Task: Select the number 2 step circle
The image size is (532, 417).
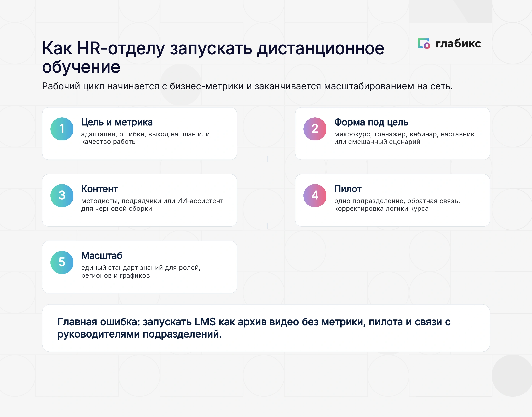Action: pyautogui.click(x=315, y=129)
